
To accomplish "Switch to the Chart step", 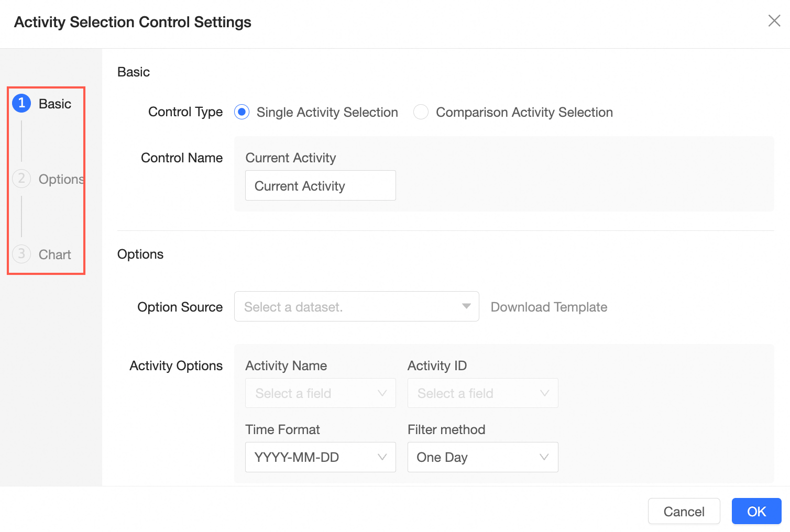I will point(54,254).
